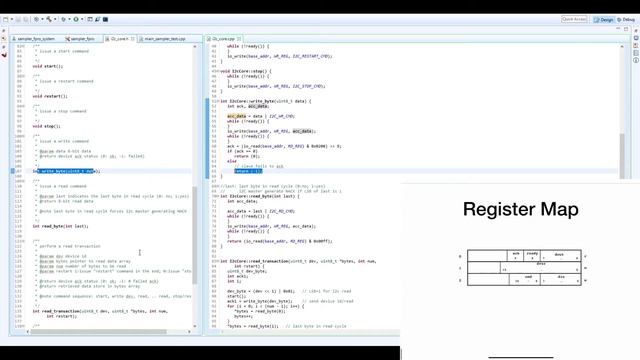Open the dropdown beside the New icon
This screenshot has width=640, height=360.
(x=11, y=19)
